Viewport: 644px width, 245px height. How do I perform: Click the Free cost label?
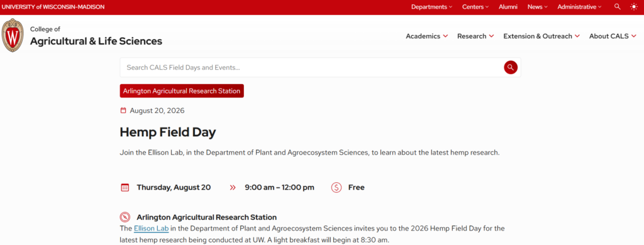356,188
